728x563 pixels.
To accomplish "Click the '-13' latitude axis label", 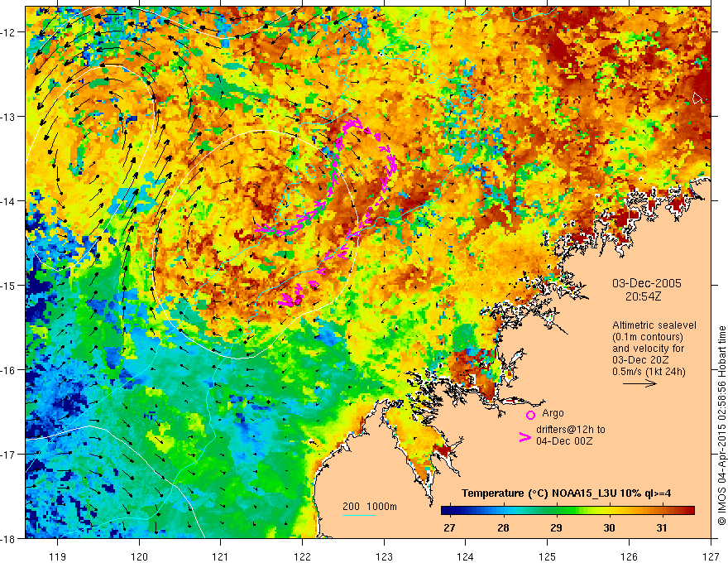I will 8,117.
